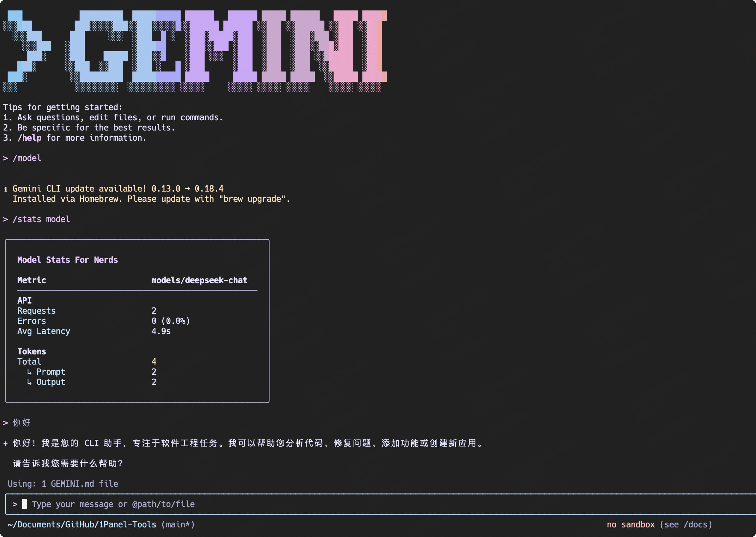Image resolution: width=756 pixels, height=537 pixels.
Task: Click the Model Stats For Nerds panel title
Action: tap(67, 260)
